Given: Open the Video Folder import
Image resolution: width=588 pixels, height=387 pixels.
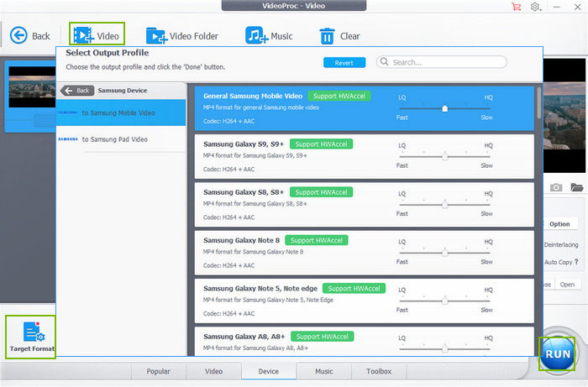Looking at the screenshot, I should point(182,36).
